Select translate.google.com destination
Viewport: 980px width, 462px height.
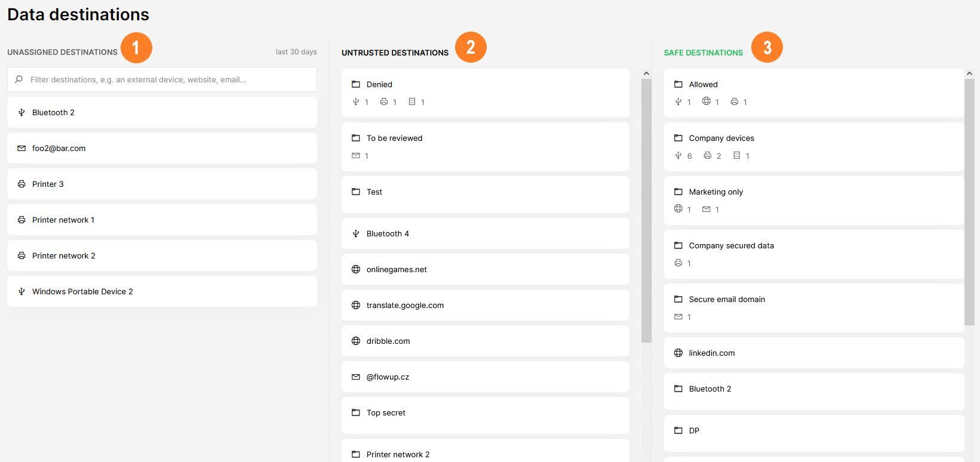click(405, 305)
